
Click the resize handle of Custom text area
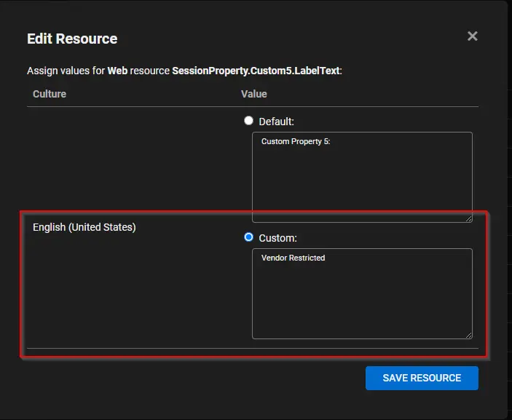[x=469, y=336]
